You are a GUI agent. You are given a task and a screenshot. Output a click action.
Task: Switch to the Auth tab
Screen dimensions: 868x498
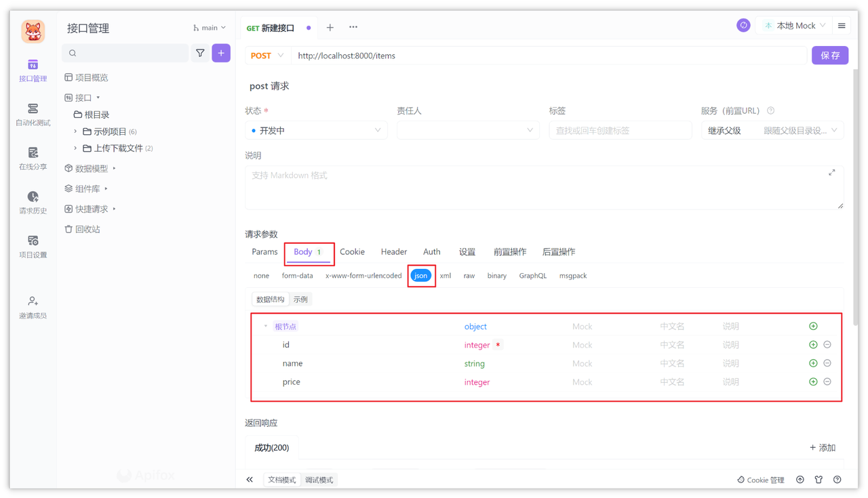click(x=431, y=251)
